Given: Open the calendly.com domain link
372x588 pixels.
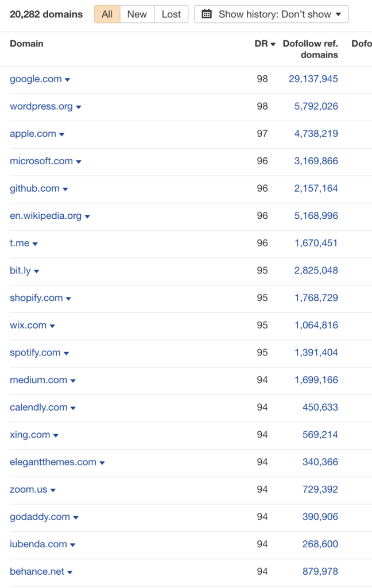Looking at the screenshot, I should [38, 408].
